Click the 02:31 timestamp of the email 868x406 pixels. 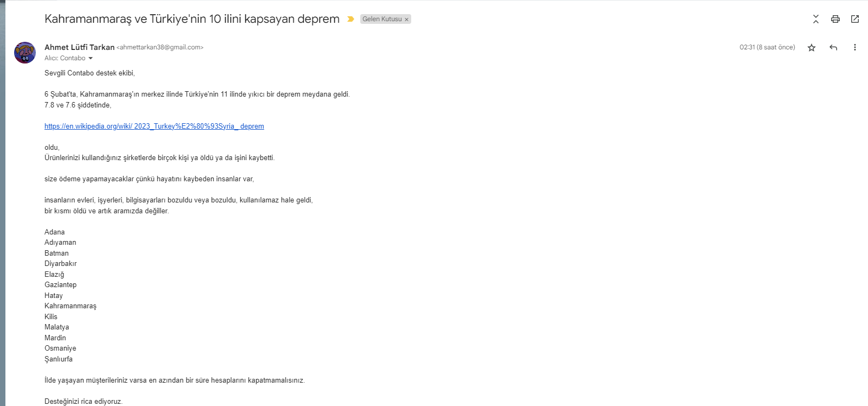[767, 48]
